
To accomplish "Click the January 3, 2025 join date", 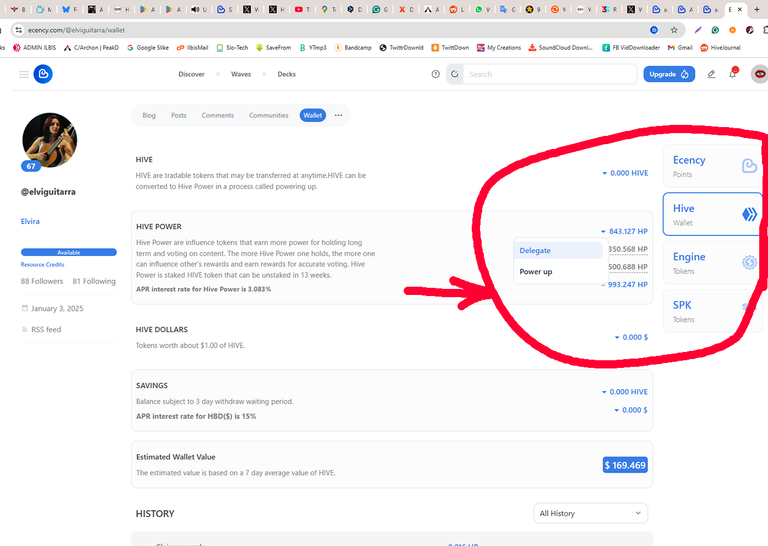I will pos(57,309).
